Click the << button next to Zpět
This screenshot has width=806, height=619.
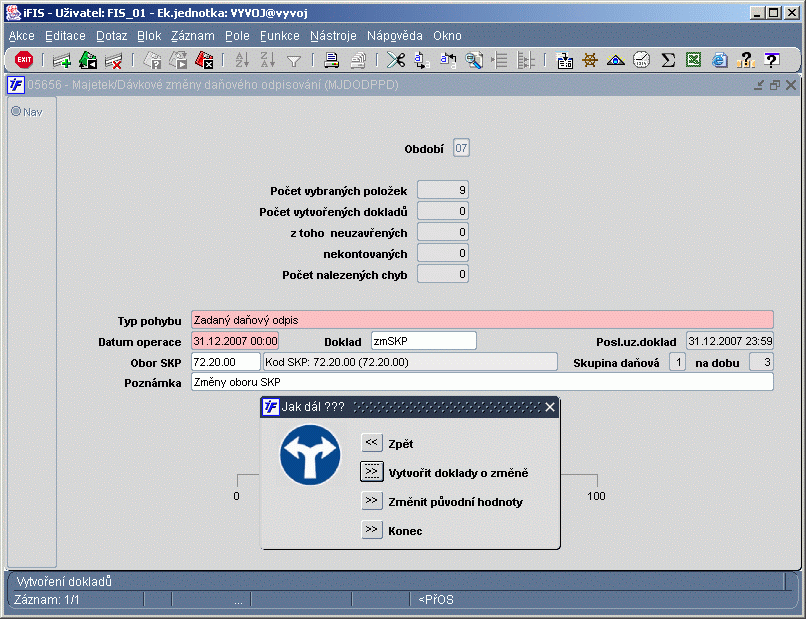(x=372, y=443)
